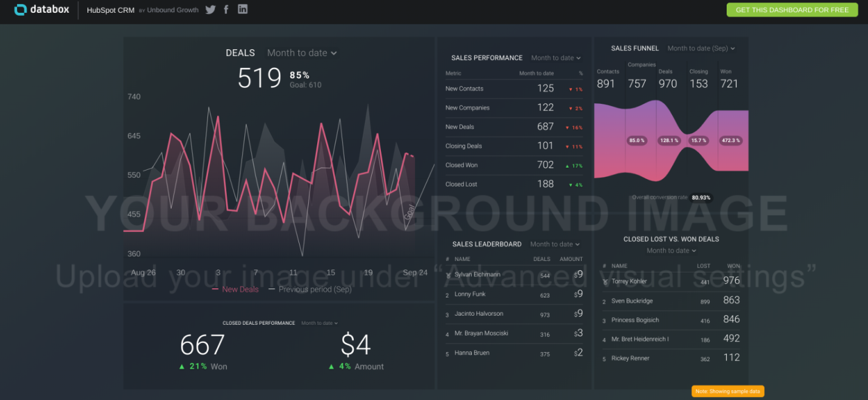Expand Sales Leaderboard date range dropdown
Image resolution: width=868 pixels, height=400 pixels.
pyautogui.click(x=554, y=245)
